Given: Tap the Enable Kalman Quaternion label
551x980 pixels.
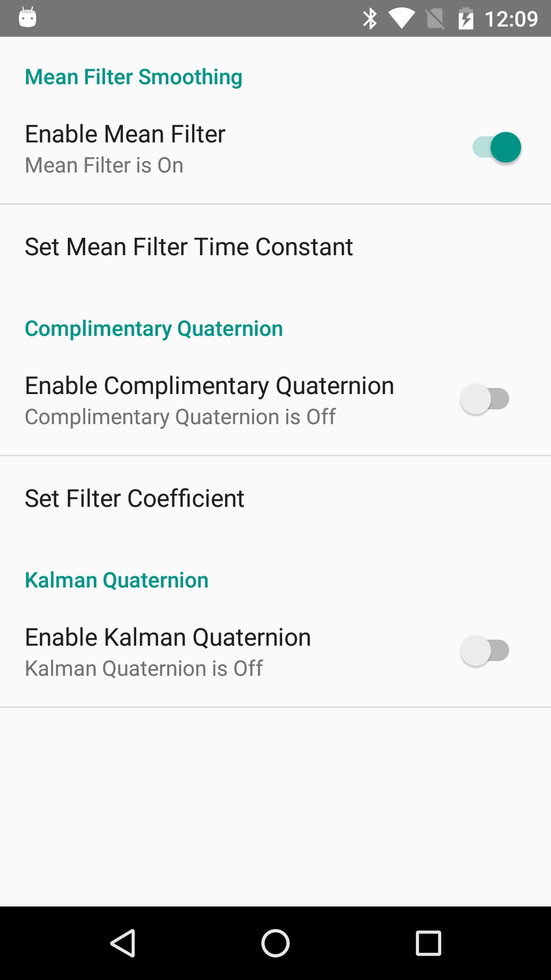Looking at the screenshot, I should pos(168,638).
